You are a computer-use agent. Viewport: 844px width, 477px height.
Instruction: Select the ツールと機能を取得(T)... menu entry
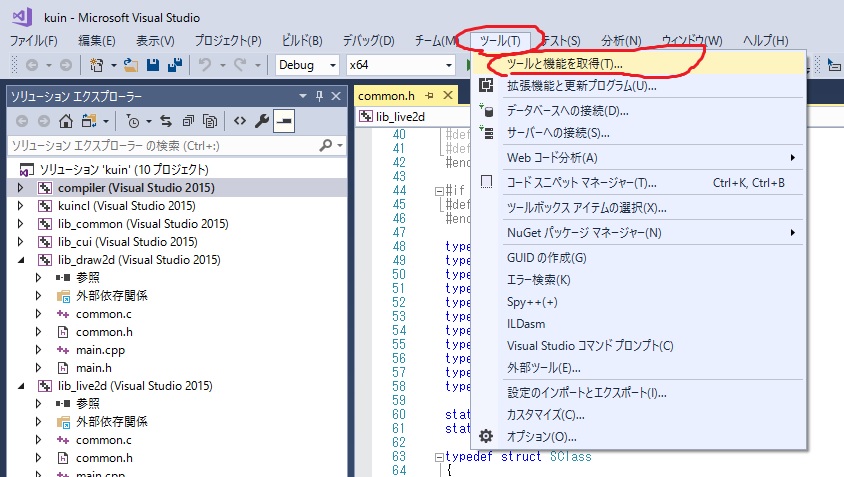click(x=564, y=63)
